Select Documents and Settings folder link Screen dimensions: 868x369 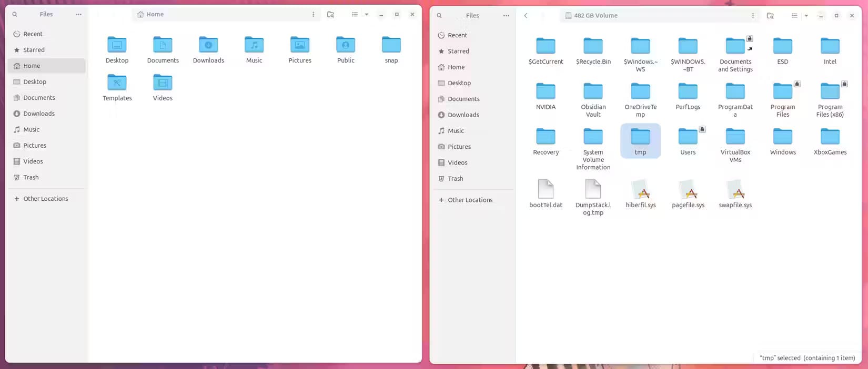[735, 55]
